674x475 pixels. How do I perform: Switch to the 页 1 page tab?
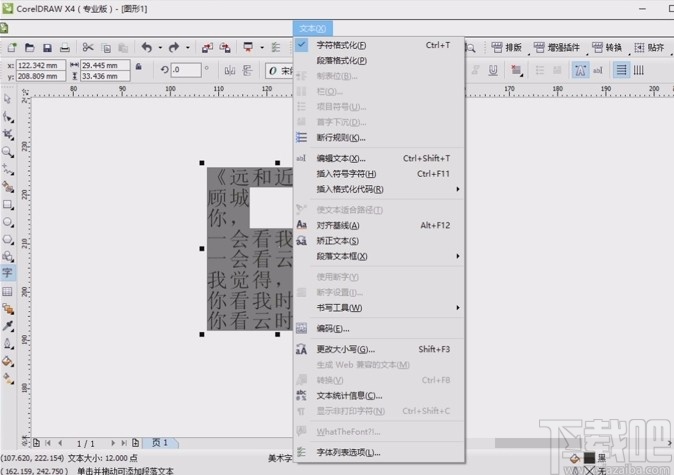point(160,442)
